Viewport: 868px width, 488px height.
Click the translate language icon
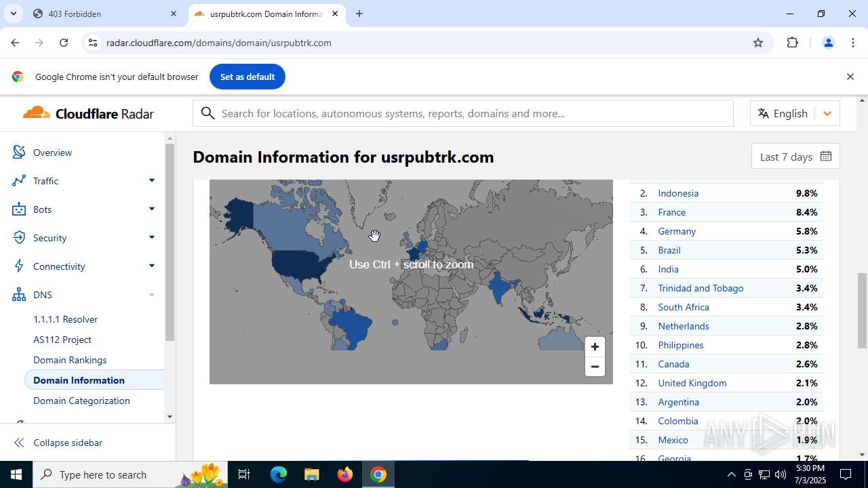point(764,113)
